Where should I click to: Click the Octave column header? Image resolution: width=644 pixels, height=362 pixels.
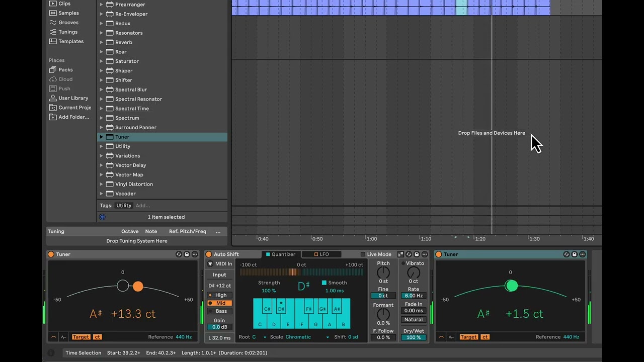[130, 232]
